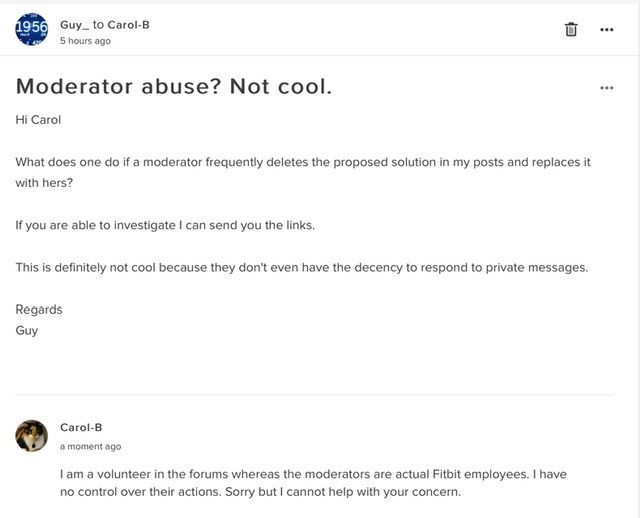The height and width of the screenshot is (518, 640).
Task: Open the three-dot menu beside the trash icon
Action: click(607, 29)
